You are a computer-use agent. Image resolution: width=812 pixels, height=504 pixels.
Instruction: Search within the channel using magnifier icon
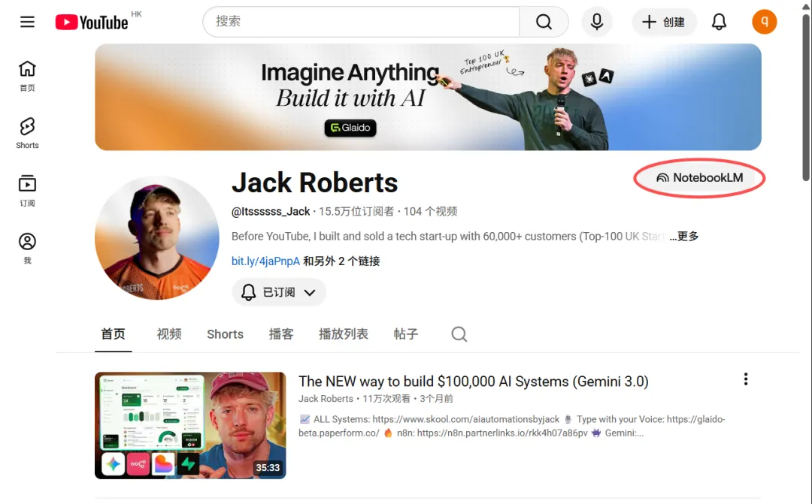(x=459, y=334)
